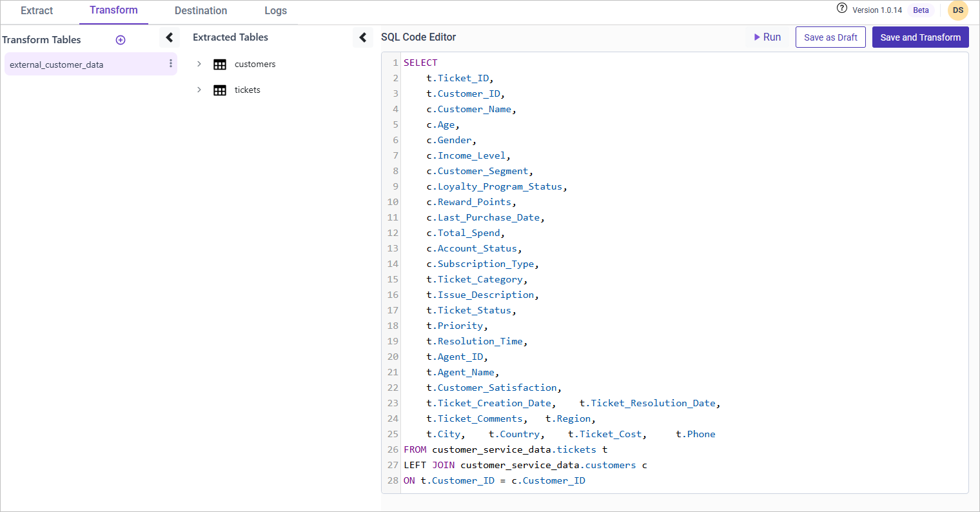Add a new transform table with plus icon

[x=121, y=40]
